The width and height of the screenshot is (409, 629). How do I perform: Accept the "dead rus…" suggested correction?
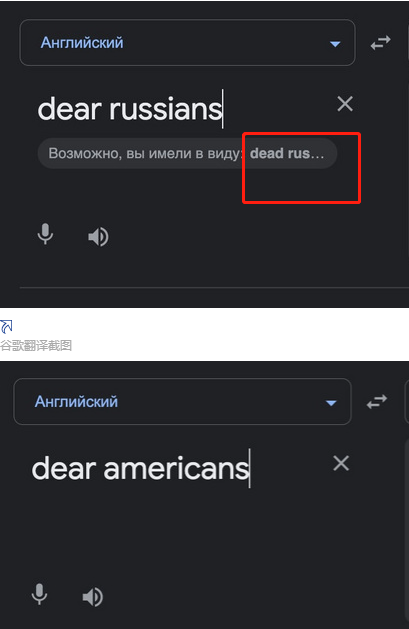pos(287,153)
